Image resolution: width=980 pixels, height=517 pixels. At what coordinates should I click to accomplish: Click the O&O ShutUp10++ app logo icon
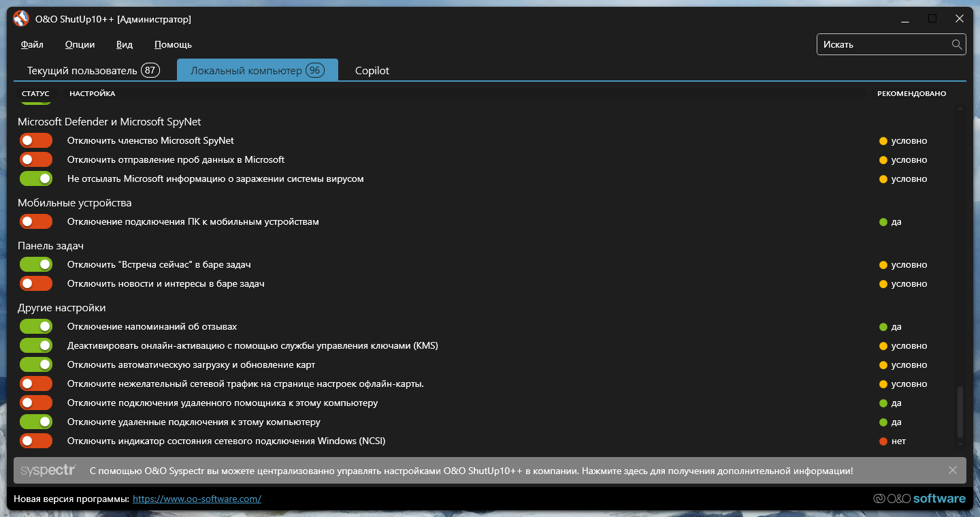(20, 19)
